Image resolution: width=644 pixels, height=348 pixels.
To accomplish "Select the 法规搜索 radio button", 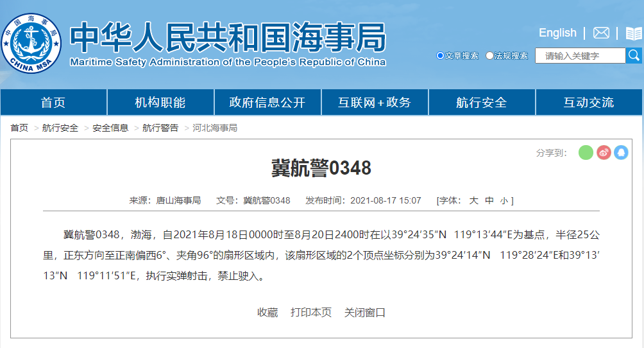I will click(489, 56).
